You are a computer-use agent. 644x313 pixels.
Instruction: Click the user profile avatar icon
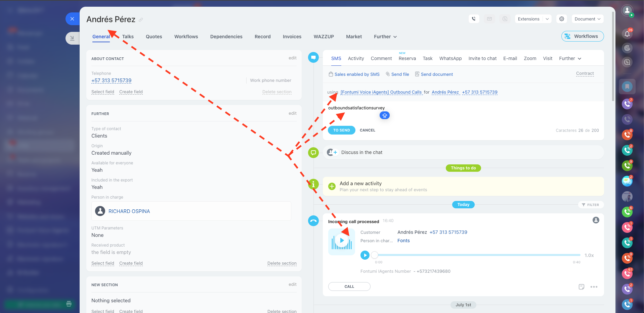[x=627, y=11]
